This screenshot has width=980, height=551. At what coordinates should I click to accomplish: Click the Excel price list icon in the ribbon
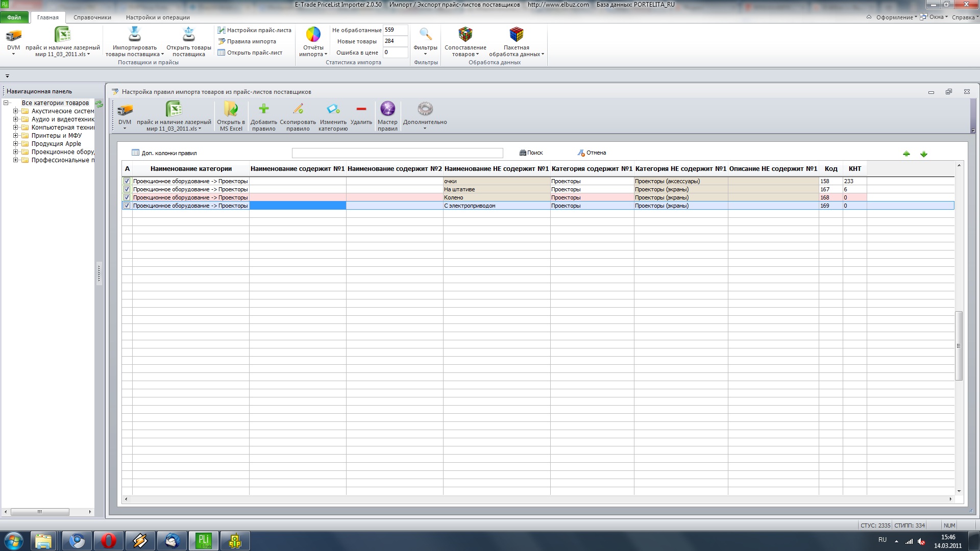pyautogui.click(x=63, y=35)
